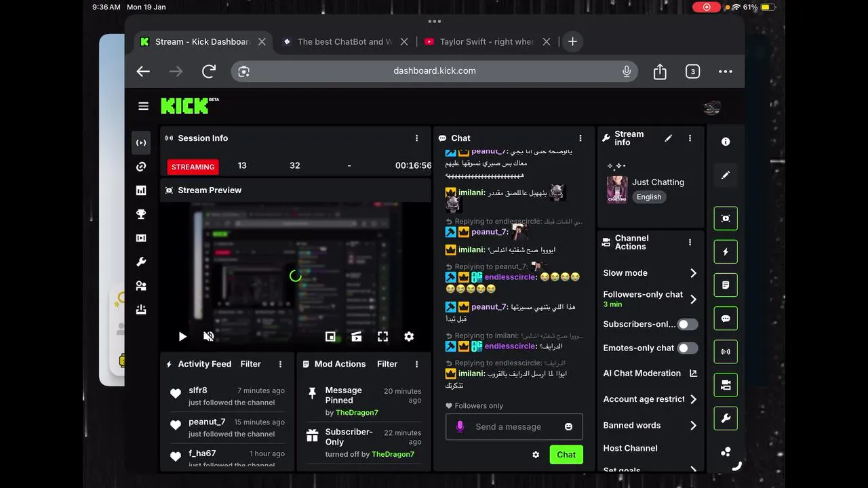Open the tab overview showing 3
This screenshot has height=488, width=868.
[x=692, y=71]
